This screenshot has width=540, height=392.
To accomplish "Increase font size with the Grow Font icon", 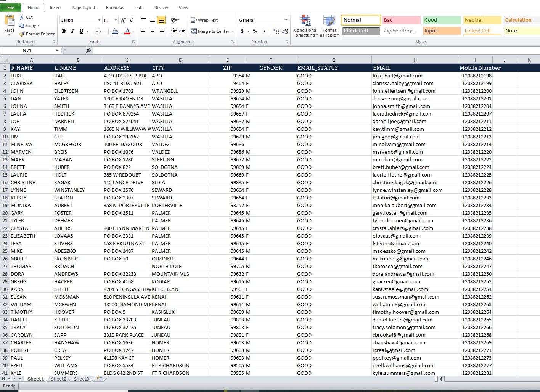I will coord(123,20).
